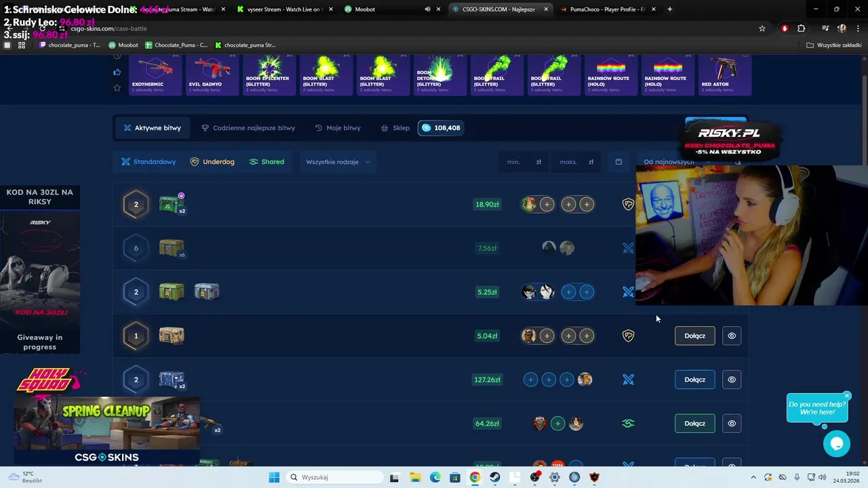Viewport: 868px width, 488px height.
Task: Expand Wszystkie rodzaje dropdown
Action: pos(338,162)
